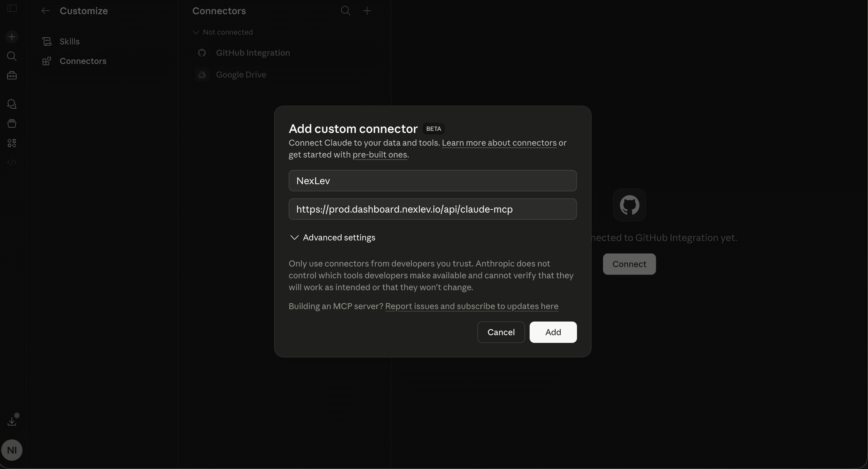
Task: Follow the pre-built ones link
Action: click(380, 155)
